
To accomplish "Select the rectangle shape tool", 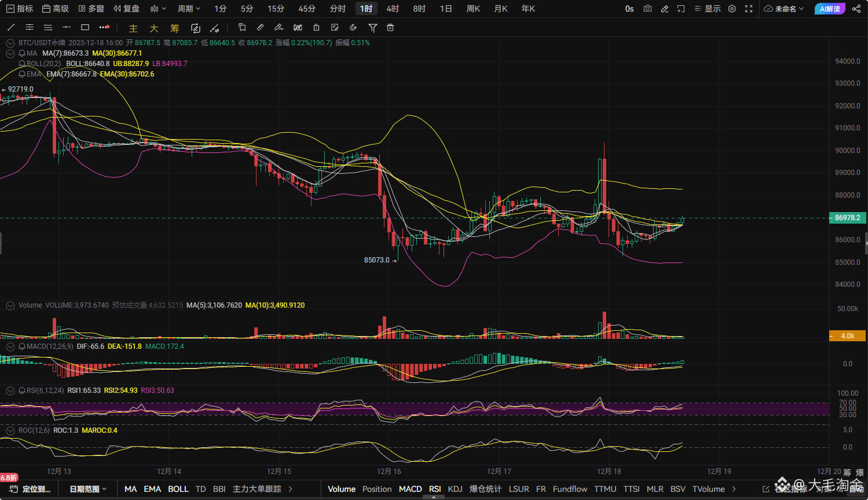I will 85,27.
